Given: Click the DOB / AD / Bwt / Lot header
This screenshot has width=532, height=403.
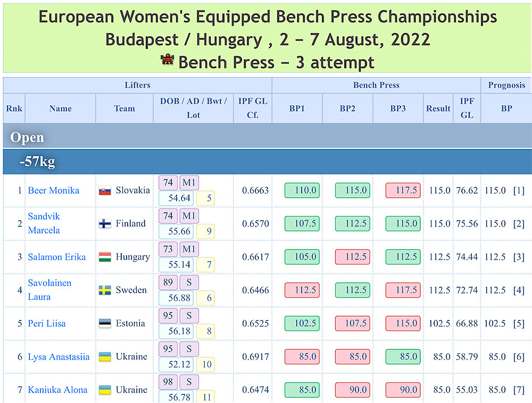Looking at the screenshot, I should [x=193, y=108].
